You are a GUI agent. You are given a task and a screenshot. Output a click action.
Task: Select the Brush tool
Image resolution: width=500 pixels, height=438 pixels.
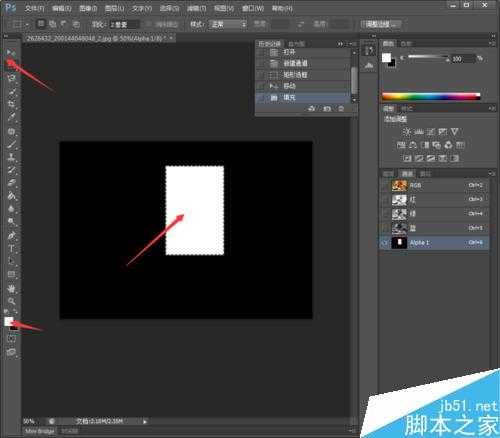(x=11, y=144)
